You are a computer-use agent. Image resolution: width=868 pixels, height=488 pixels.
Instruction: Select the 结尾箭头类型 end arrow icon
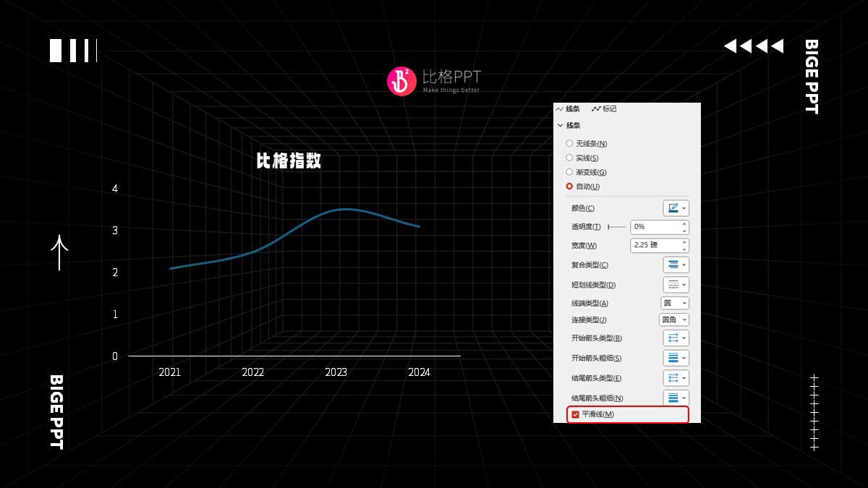pos(673,377)
